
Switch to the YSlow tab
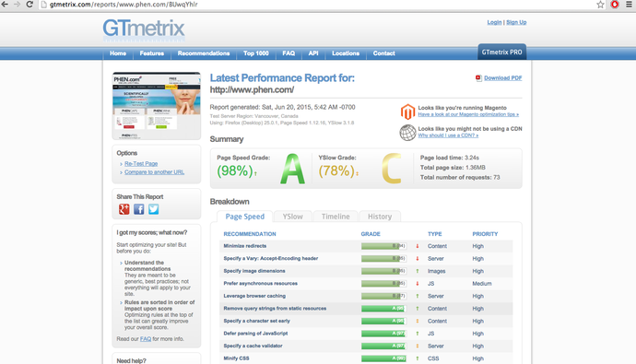pos(292,217)
